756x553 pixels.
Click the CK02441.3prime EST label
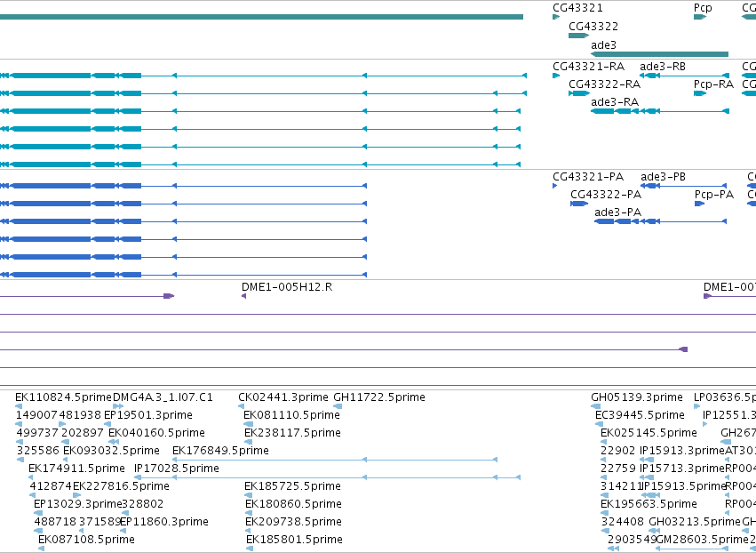click(283, 397)
